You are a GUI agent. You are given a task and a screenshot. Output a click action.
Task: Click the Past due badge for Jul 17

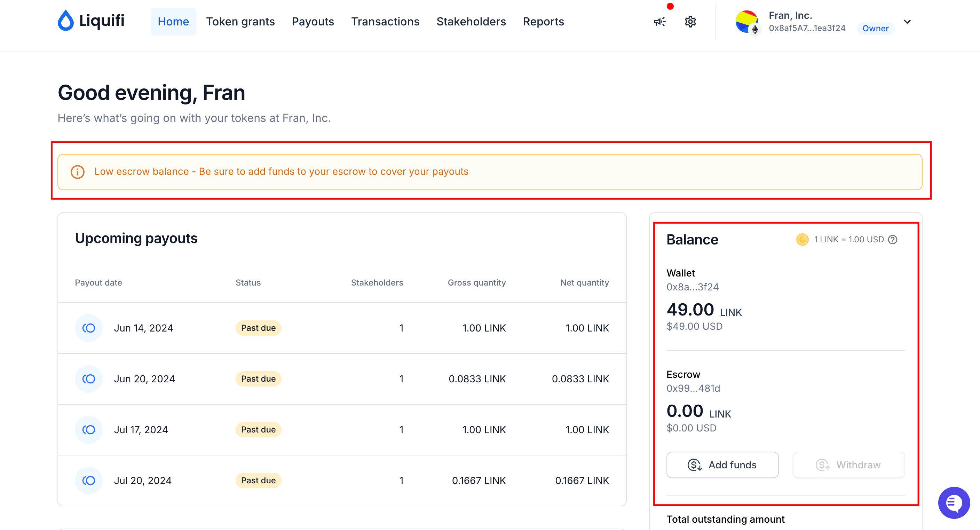point(258,429)
